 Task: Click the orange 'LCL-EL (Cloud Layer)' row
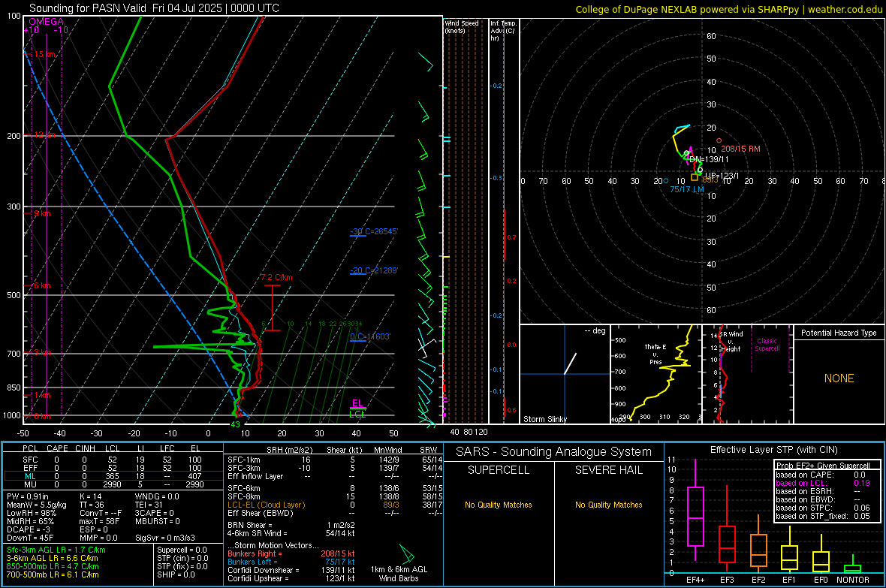266,505
